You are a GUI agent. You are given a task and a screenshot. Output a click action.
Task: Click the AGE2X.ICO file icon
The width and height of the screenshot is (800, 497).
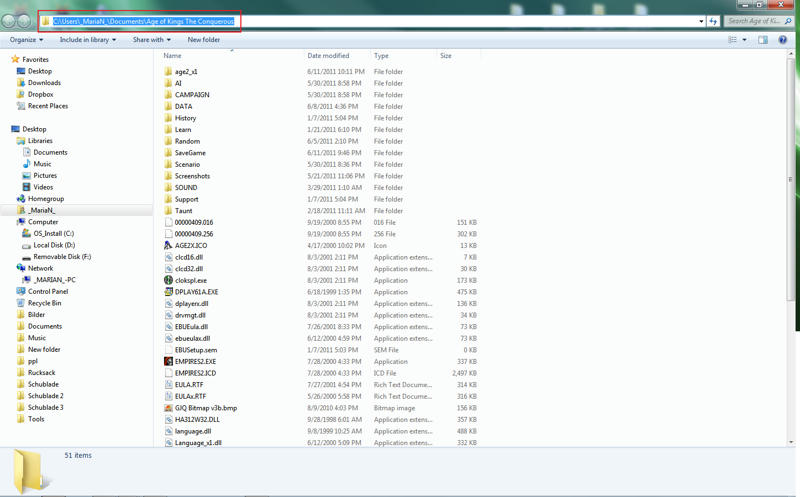[168, 246]
